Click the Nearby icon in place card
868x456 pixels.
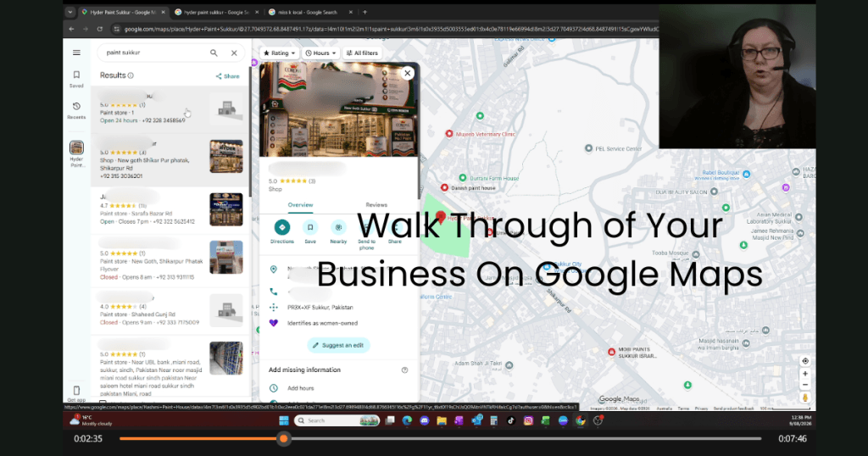(338, 227)
